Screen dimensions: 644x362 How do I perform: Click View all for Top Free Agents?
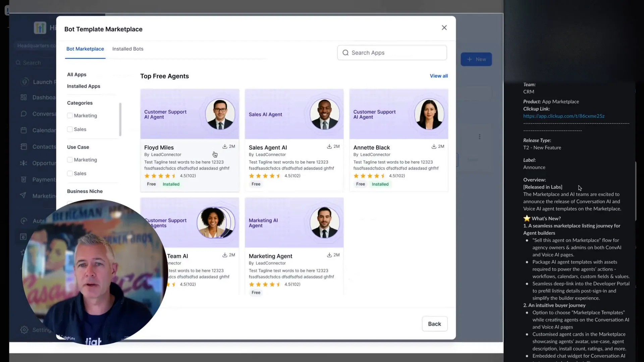click(x=439, y=76)
